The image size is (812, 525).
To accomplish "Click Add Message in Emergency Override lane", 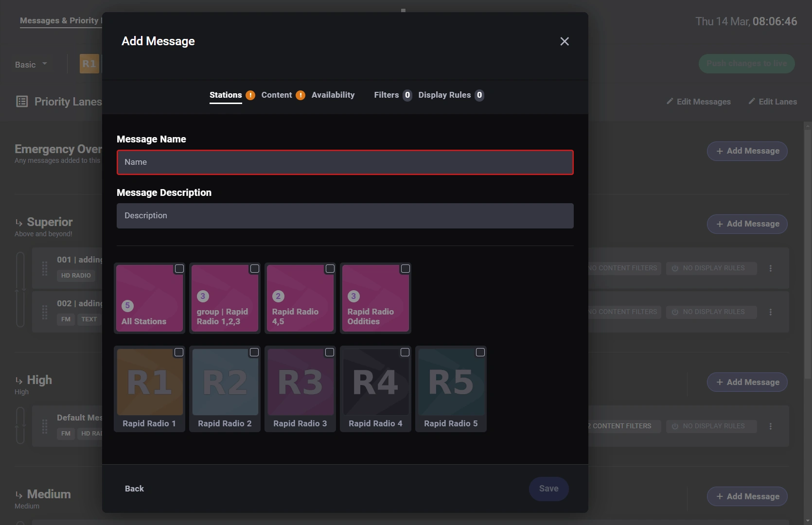I will click(747, 151).
